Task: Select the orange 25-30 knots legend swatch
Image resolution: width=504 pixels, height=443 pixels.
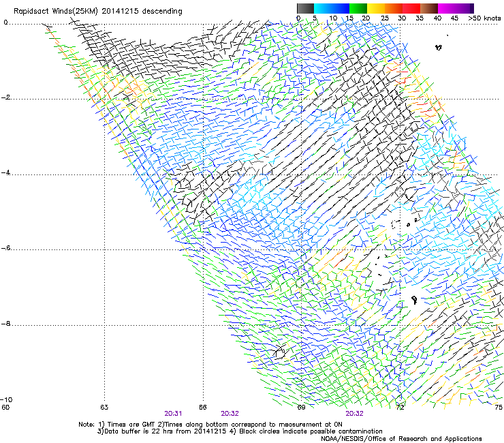Action: 394,8
